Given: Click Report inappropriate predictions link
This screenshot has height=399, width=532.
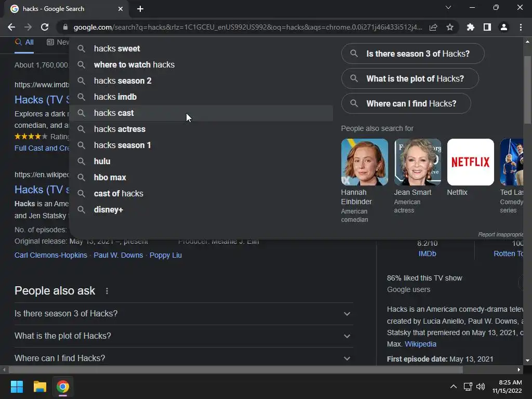Looking at the screenshot, I should coord(500,234).
